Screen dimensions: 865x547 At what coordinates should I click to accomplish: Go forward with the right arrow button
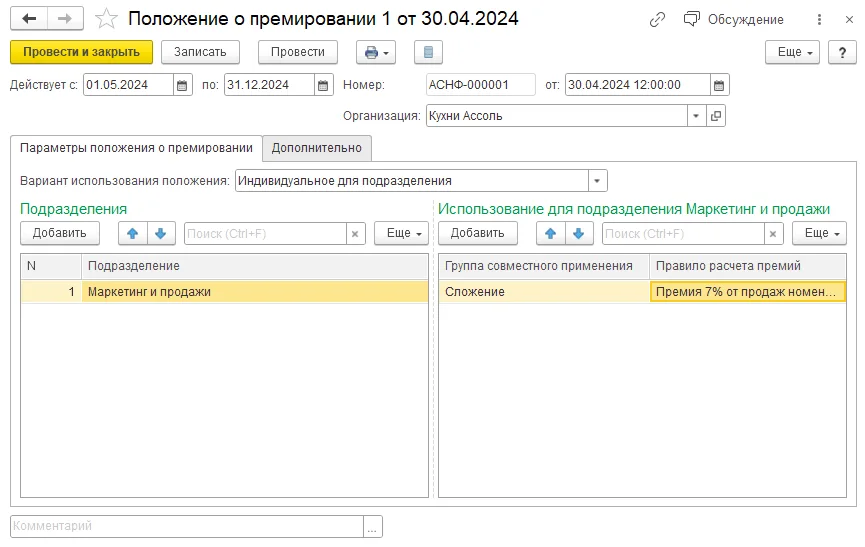coord(65,19)
